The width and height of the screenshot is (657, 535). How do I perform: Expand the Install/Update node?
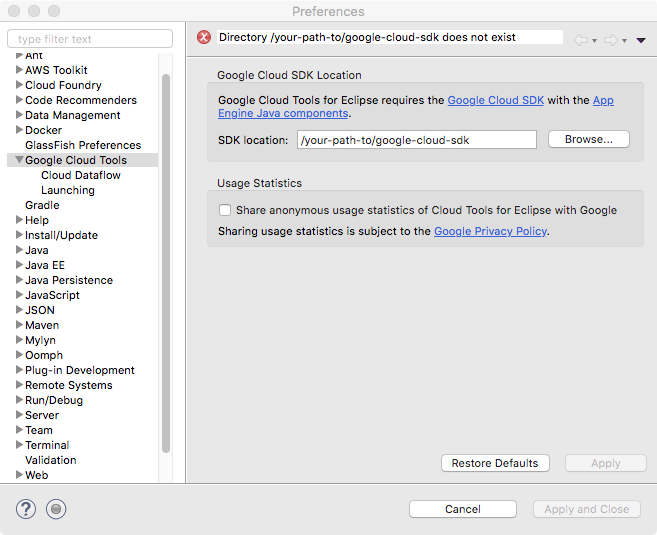[19, 235]
